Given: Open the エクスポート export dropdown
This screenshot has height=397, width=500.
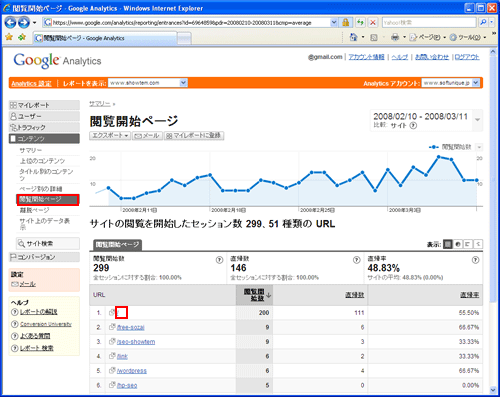Looking at the screenshot, I should [110, 136].
